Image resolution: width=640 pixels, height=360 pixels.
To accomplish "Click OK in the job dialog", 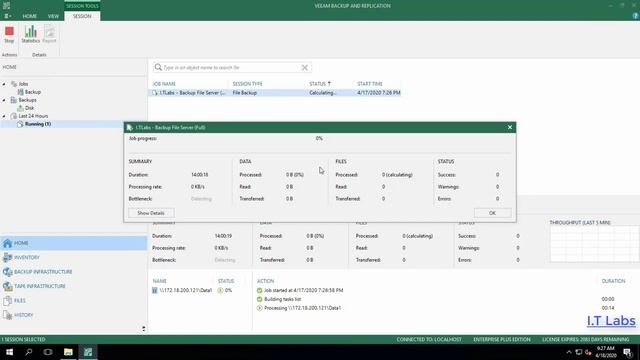I will click(492, 213).
